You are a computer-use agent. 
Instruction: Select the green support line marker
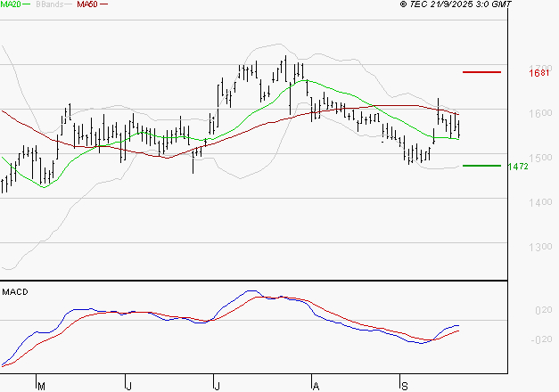(x=481, y=165)
